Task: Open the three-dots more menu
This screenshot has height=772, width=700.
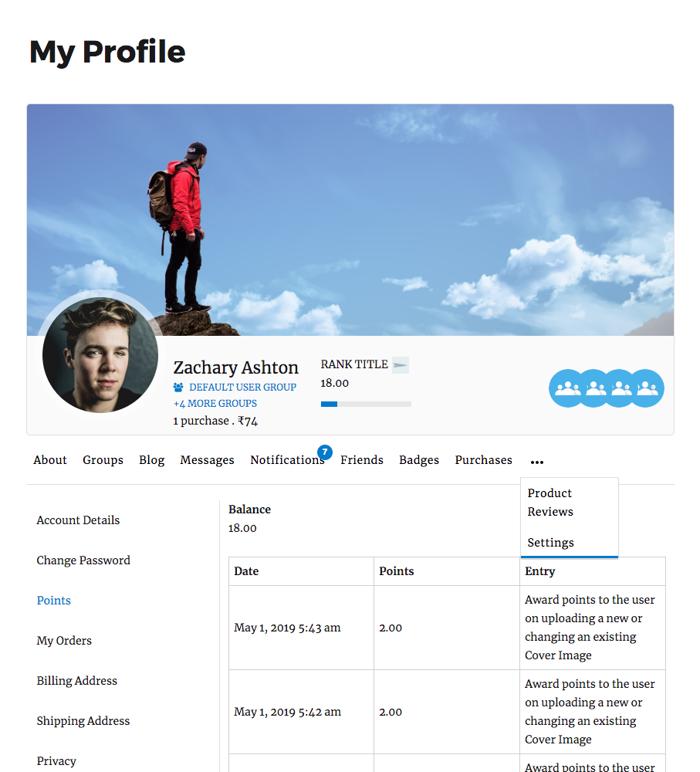Action: click(537, 462)
